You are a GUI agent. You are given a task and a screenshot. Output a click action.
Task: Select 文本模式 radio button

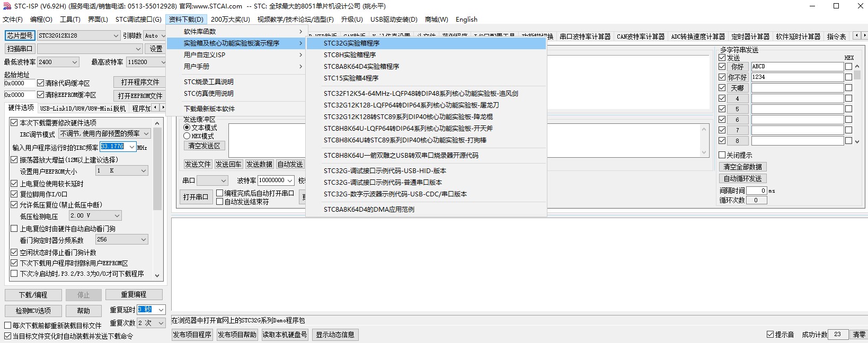tap(187, 128)
